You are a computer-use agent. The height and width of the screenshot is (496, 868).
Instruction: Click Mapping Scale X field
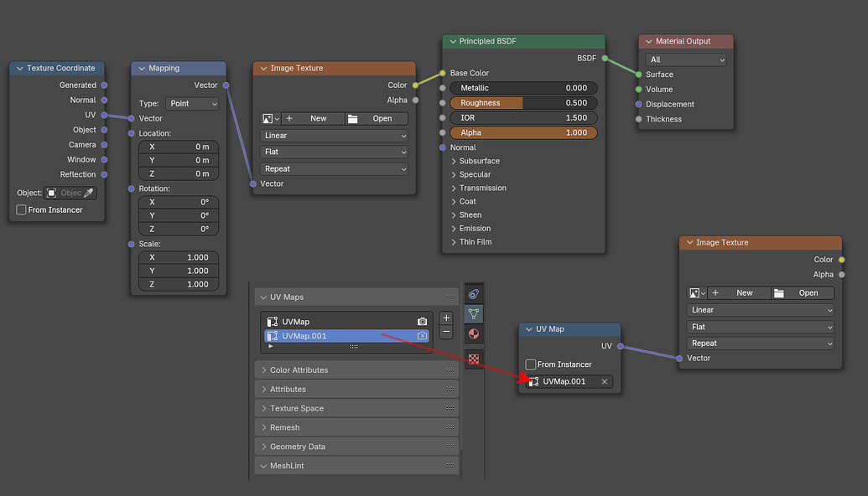pos(179,258)
